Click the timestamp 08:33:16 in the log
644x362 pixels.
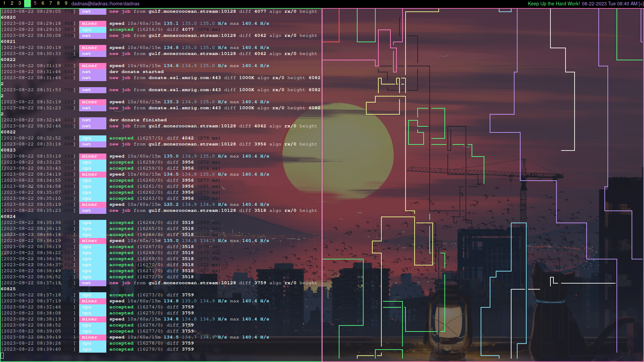[x=49, y=144]
